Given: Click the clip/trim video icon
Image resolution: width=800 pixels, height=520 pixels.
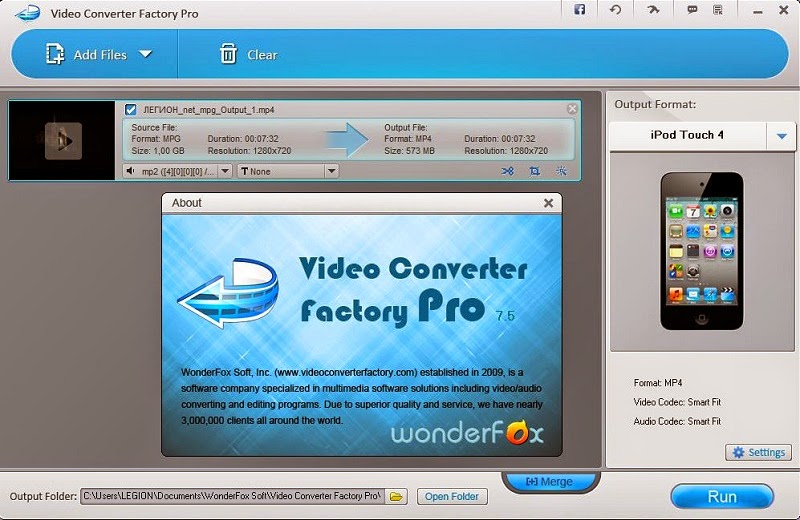Looking at the screenshot, I should (508, 171).
